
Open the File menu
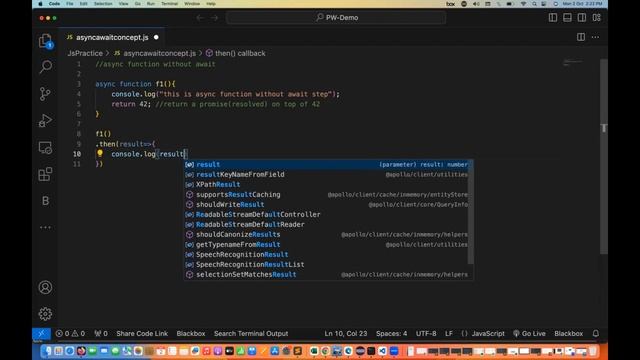pyautogui.click(x=70, y=4)
